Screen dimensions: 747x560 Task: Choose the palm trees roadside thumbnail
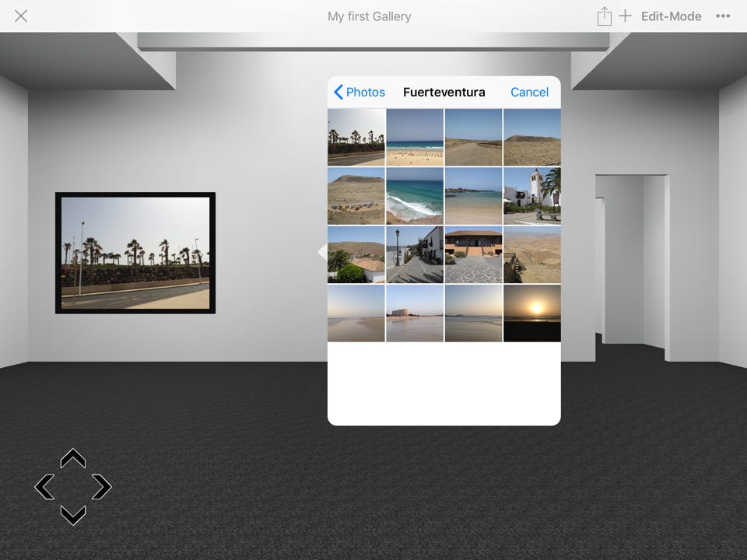point(356,137)
